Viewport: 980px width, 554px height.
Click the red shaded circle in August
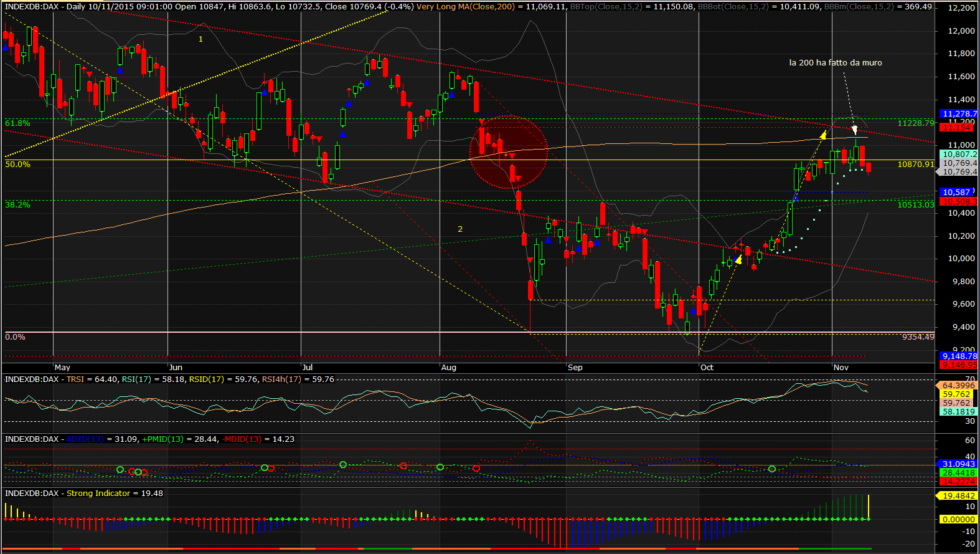coord(509,152)
